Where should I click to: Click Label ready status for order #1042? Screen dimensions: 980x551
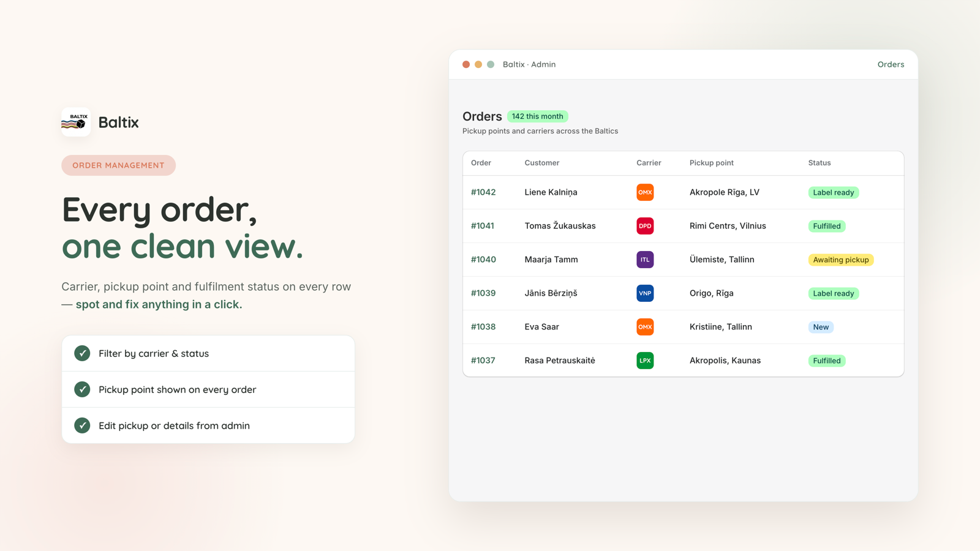pos(834,192)
